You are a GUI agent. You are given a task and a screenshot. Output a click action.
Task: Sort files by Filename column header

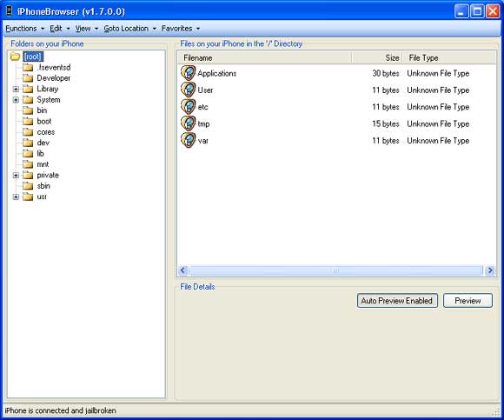pos(264,58)
